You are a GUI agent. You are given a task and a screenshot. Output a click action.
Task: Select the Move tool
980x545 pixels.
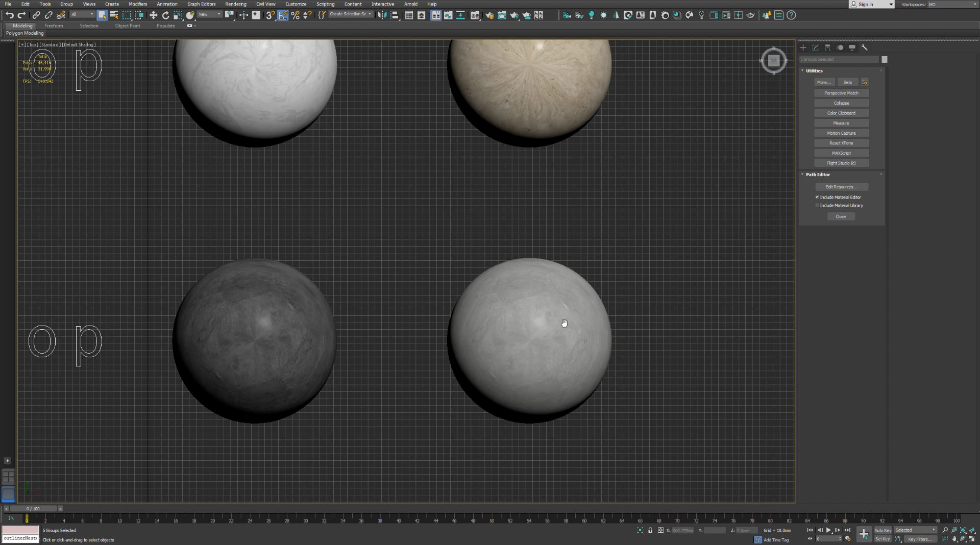coord(153,15)
